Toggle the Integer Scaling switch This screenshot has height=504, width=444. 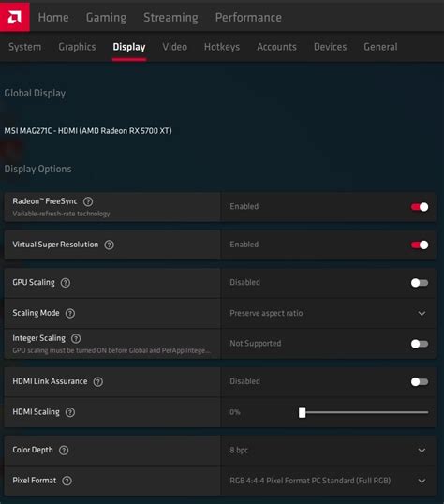click(420, 344)
